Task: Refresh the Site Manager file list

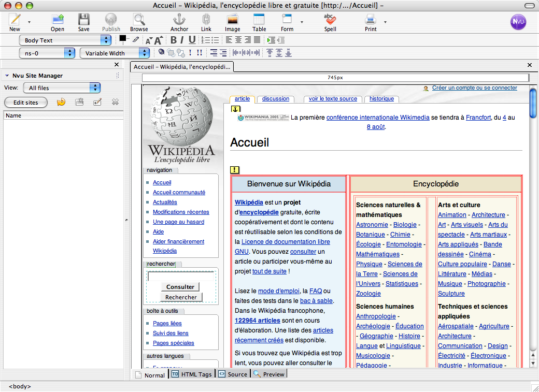Action: tap(61, 102)
